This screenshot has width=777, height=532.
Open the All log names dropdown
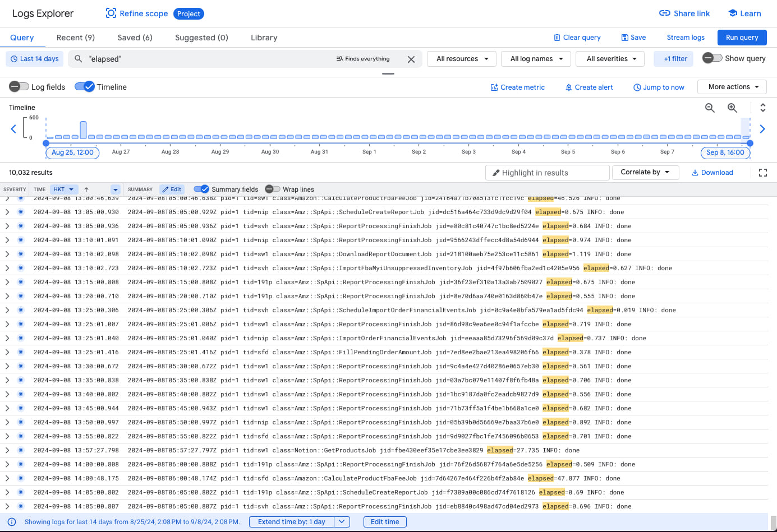click(536, 59)
